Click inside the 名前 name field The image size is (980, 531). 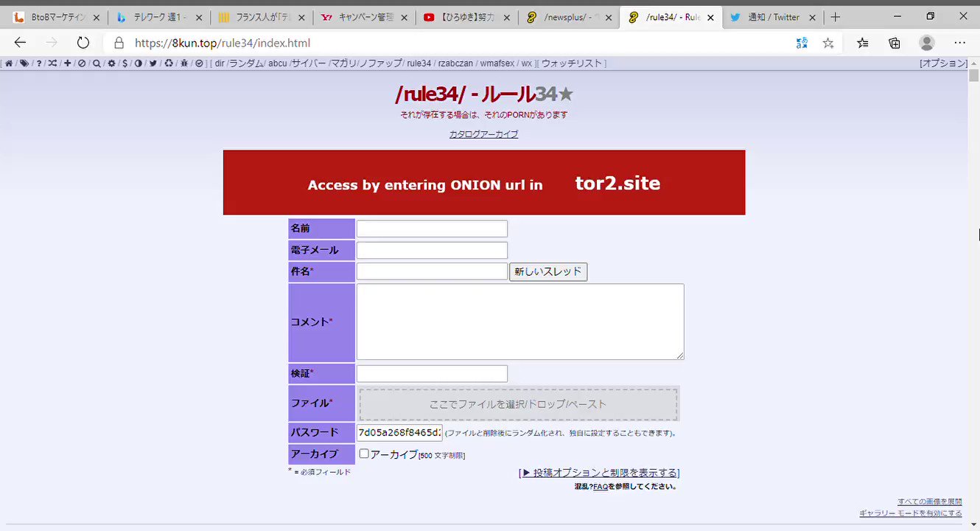coord(431,228)
